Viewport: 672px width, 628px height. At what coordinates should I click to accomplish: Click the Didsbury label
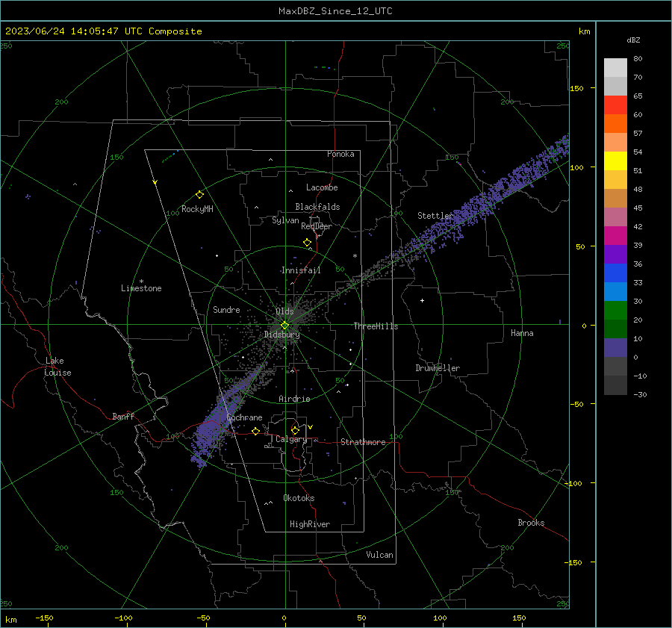click(x=282, y=335)
